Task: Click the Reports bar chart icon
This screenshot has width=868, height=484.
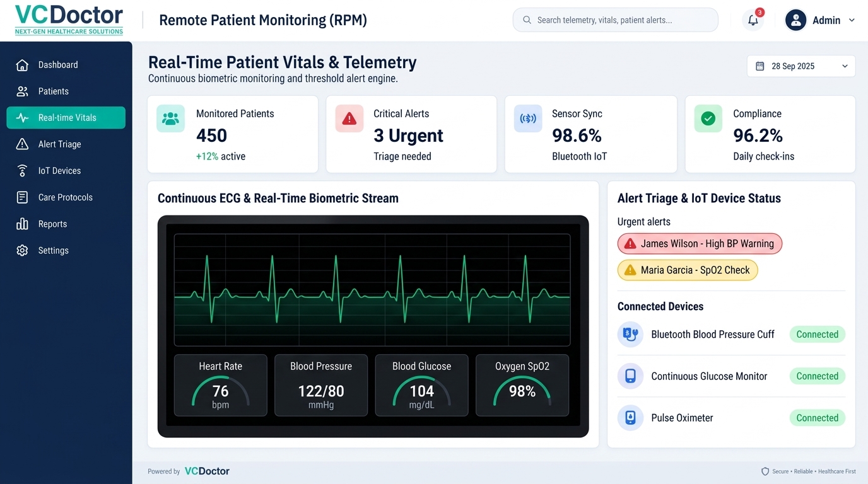Action: (x=22, y=224)
